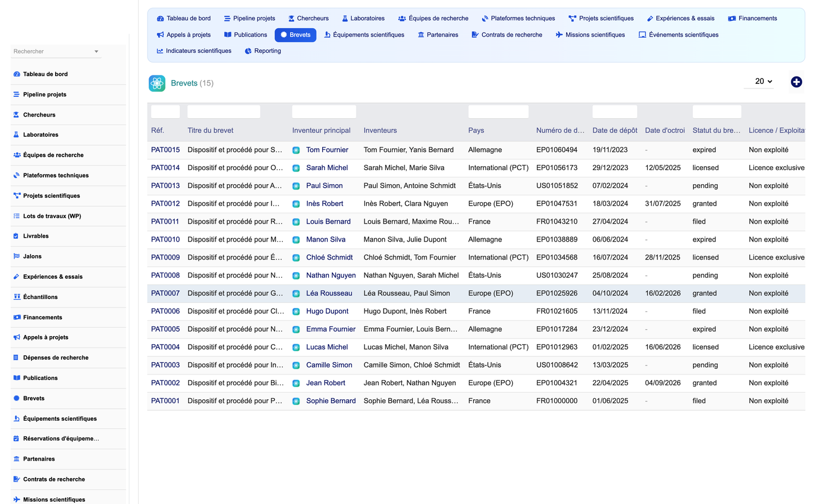Click Licence exclusive in PAT0009 row
This screenshot has width=814, height=504.
[777, 257]
